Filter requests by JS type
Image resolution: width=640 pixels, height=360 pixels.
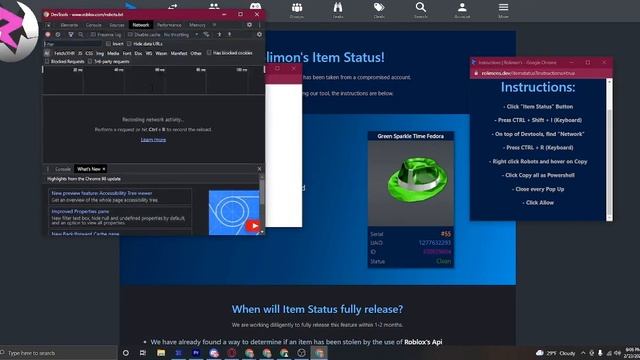coord(80,53)
